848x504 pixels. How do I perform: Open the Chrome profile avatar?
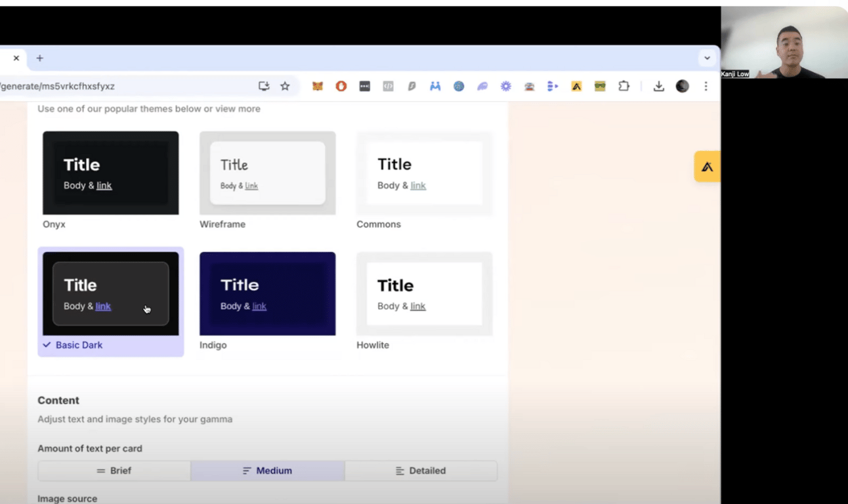coord(683,86)
